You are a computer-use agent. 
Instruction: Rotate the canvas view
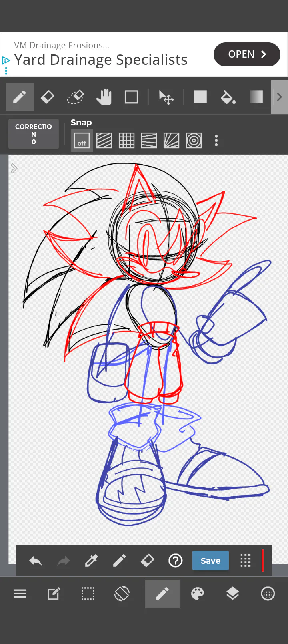pos(122,594)
